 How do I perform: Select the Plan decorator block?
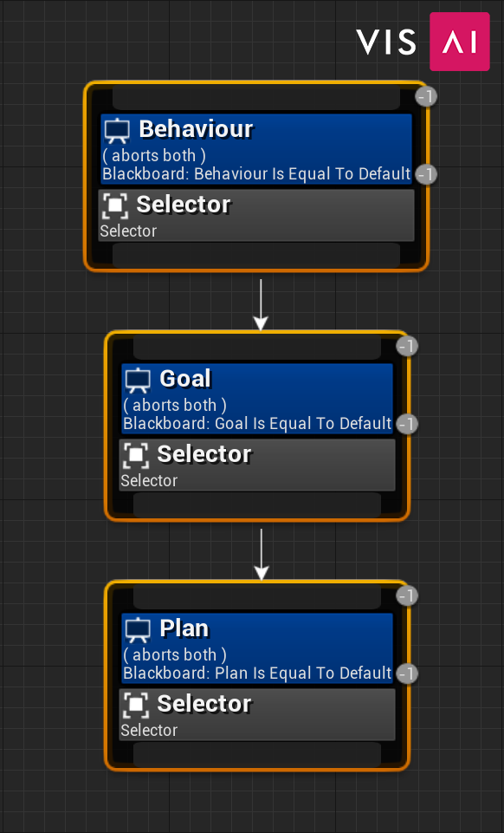[x=257, y=648]
